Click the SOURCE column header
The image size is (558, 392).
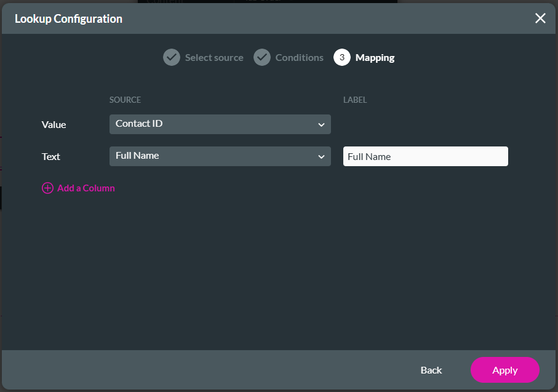point(125,100)
